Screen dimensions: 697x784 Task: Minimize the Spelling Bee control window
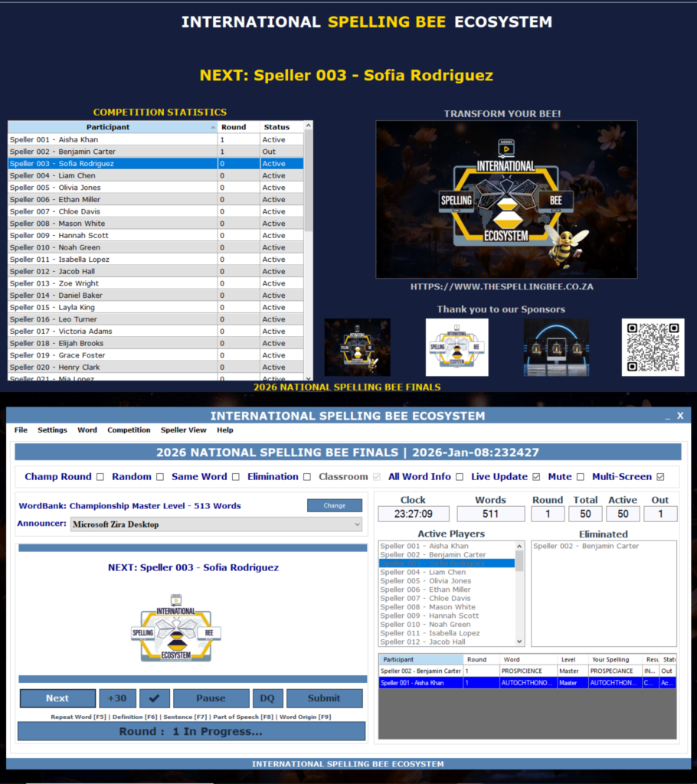[x=658, y=416]
